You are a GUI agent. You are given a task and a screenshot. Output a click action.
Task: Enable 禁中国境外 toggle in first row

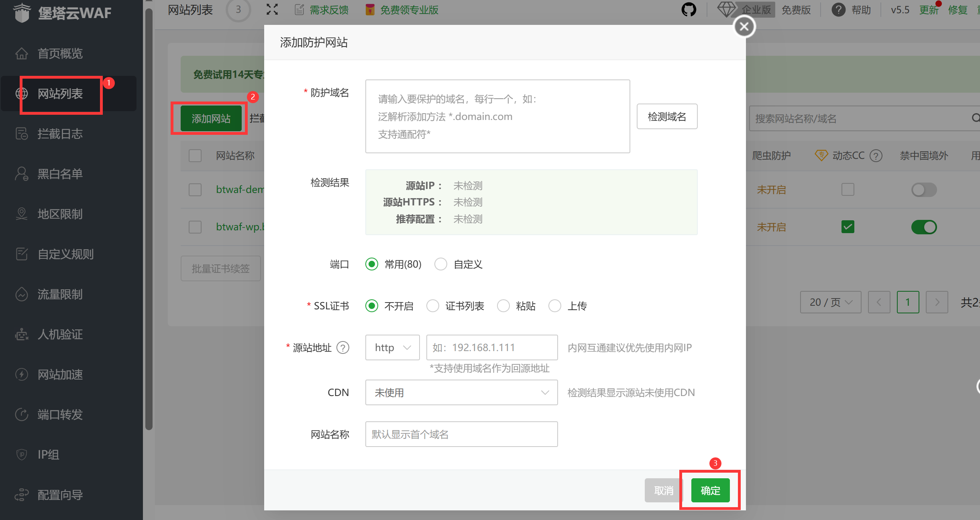(x=924, y=189)
